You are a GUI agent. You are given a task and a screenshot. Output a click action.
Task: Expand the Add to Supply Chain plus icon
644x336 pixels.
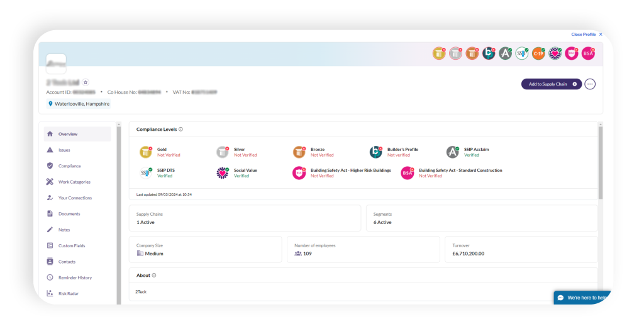(575, 84)
